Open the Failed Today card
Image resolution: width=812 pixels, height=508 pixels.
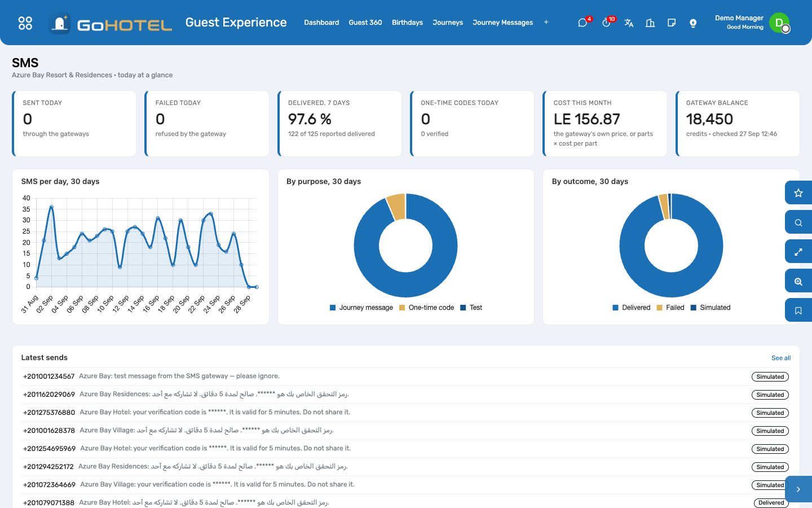207,124
